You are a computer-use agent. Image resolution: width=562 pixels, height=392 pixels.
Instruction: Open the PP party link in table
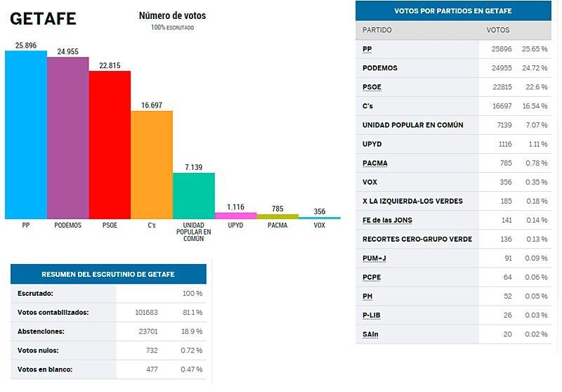coord(367,49)
